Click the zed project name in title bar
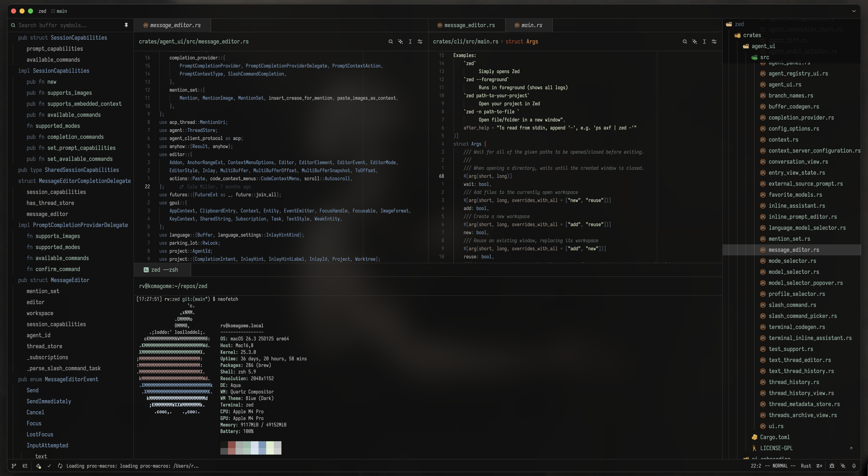Screen dimensions: 868x476 coord(42,11)
